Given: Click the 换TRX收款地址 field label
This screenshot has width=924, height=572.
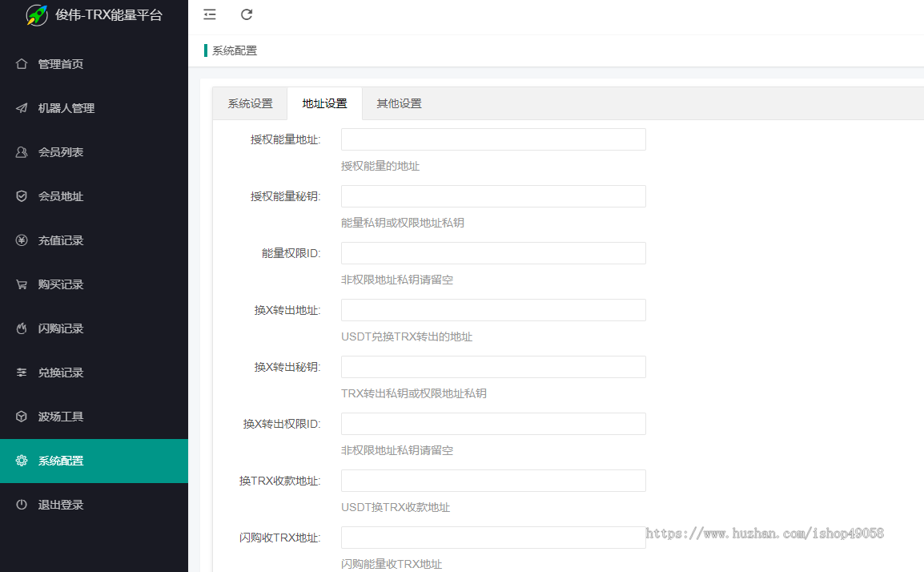Looking at the screenshot, I should click(x=280, y=481).
